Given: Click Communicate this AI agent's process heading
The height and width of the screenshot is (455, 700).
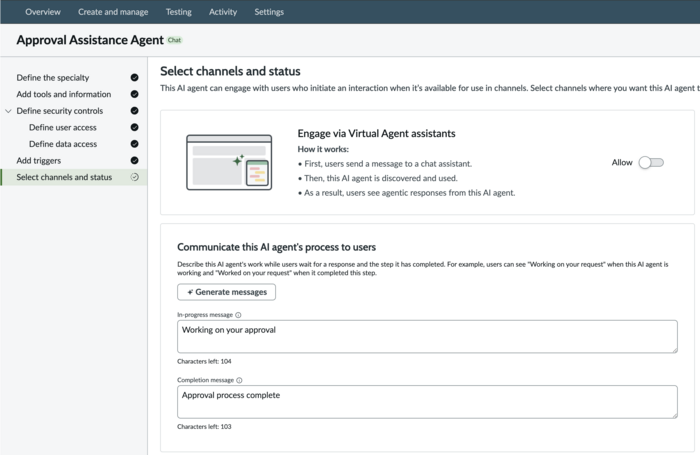Looking at the screenshot, I should point(276,247).
